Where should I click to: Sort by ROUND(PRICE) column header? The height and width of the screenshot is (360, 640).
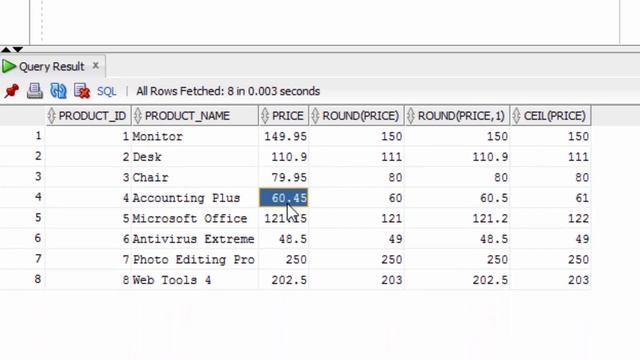click(x=357, y=116)
